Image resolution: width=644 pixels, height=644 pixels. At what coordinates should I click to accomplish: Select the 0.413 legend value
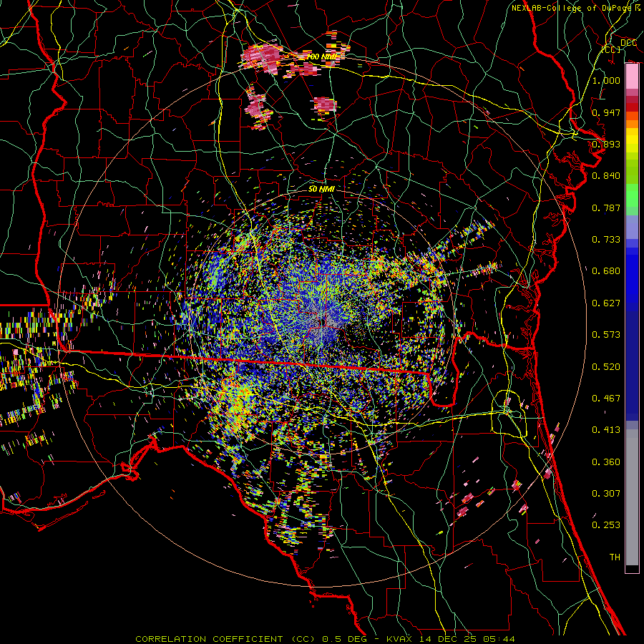click(606, 430)
